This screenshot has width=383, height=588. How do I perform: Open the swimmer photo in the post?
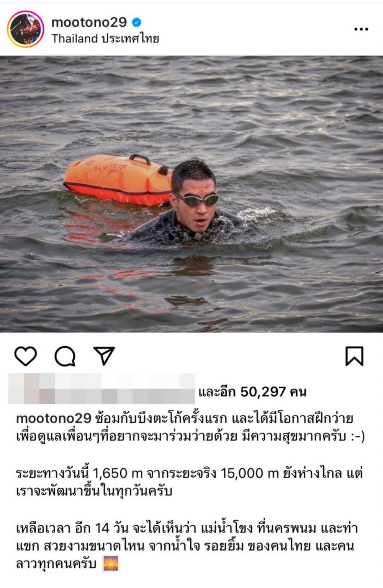191,194
